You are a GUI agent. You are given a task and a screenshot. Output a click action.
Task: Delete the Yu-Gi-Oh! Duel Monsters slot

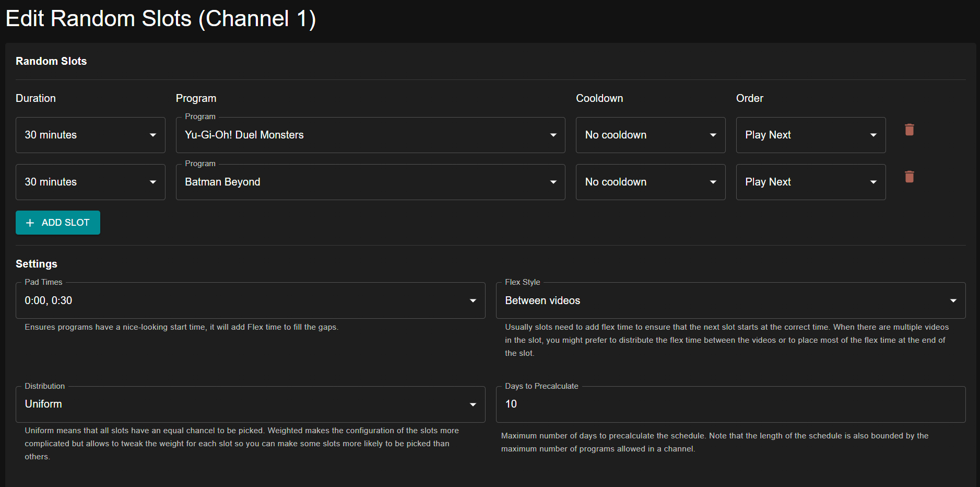click(x=909, y=130)
